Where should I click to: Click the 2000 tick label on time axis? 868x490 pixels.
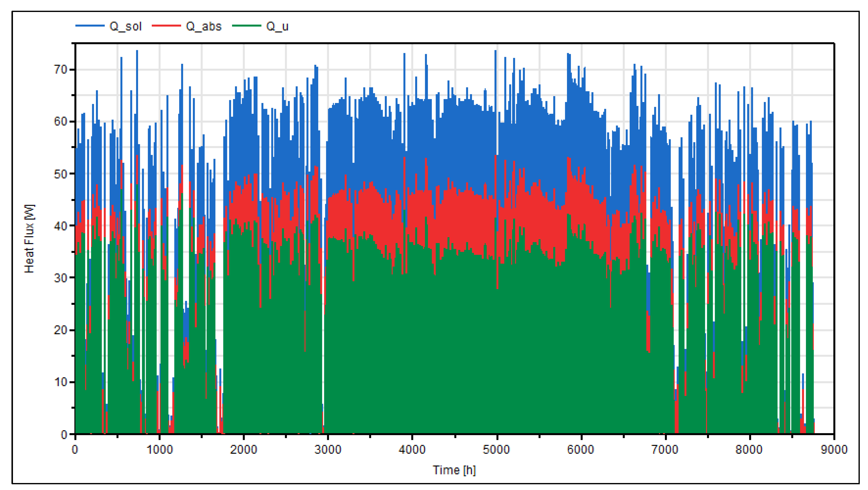click(243, 450)
